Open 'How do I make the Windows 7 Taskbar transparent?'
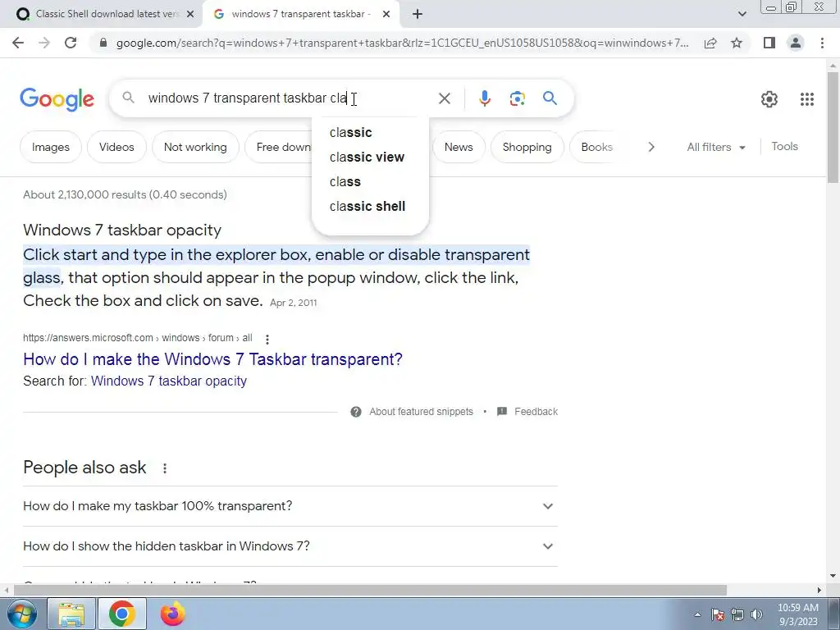The height and width of the screenshot is (630, 840). coord(212,359)
